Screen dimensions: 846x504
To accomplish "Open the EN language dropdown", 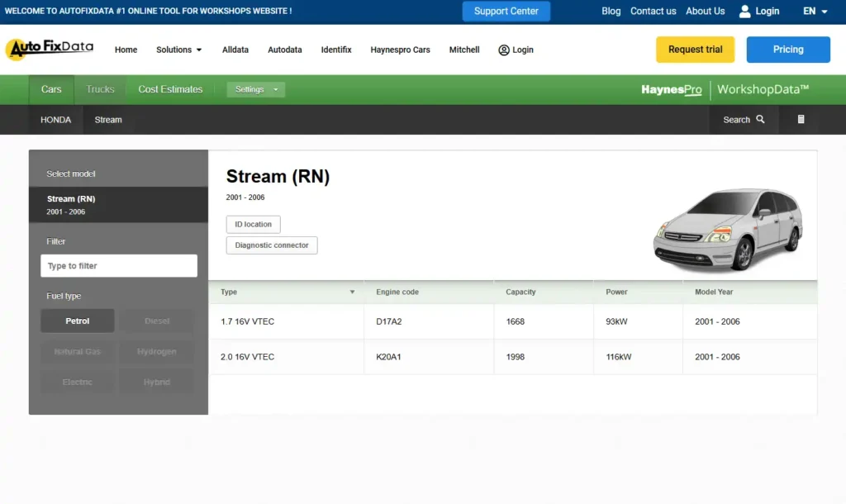I will click(815, 12).
